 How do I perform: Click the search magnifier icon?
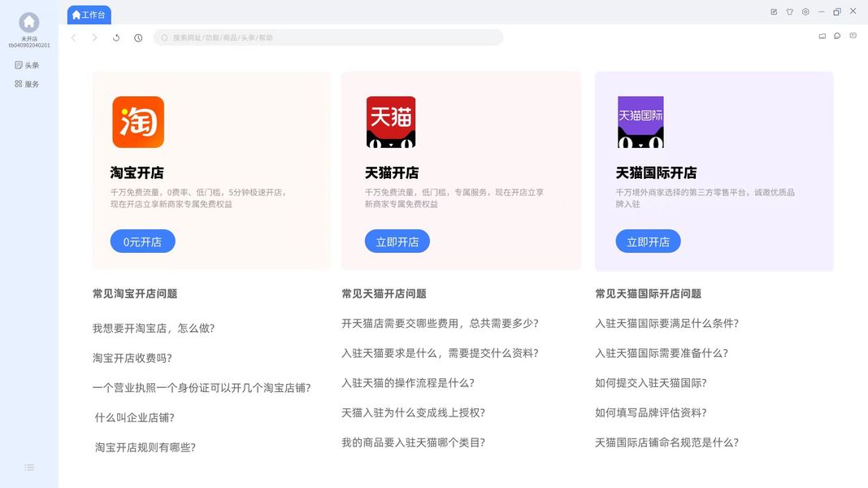pyautogui.click(x=164, y=37)
